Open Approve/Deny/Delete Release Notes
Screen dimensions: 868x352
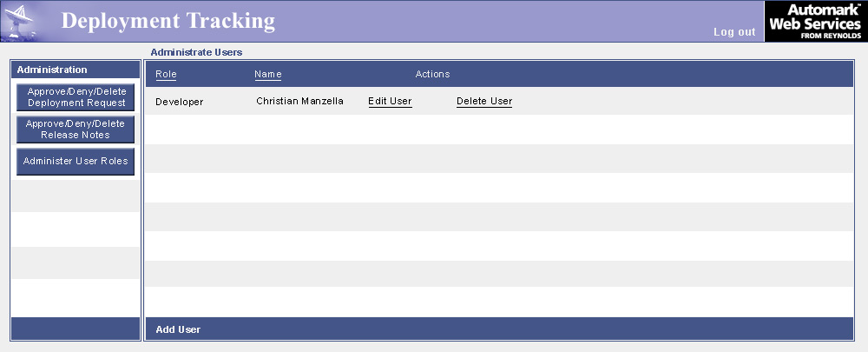[76, 130]
